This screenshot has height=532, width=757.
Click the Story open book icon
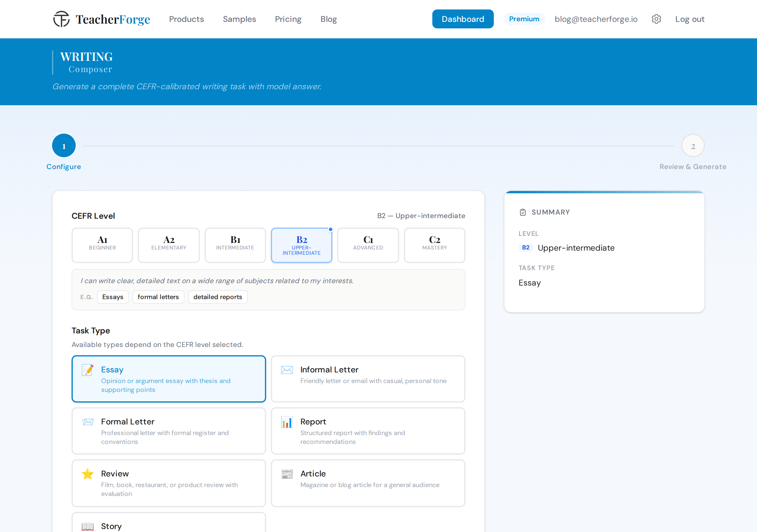[x=87, y=526]
